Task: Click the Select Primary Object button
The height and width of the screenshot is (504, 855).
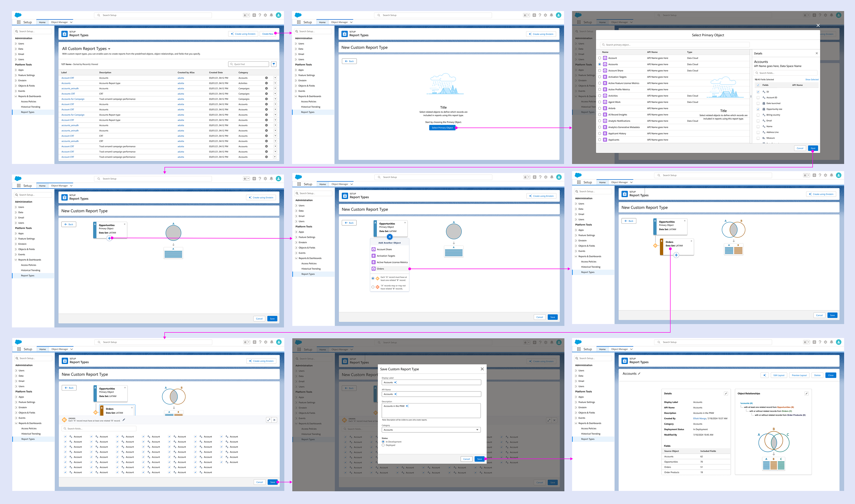Action: point(442,128)
